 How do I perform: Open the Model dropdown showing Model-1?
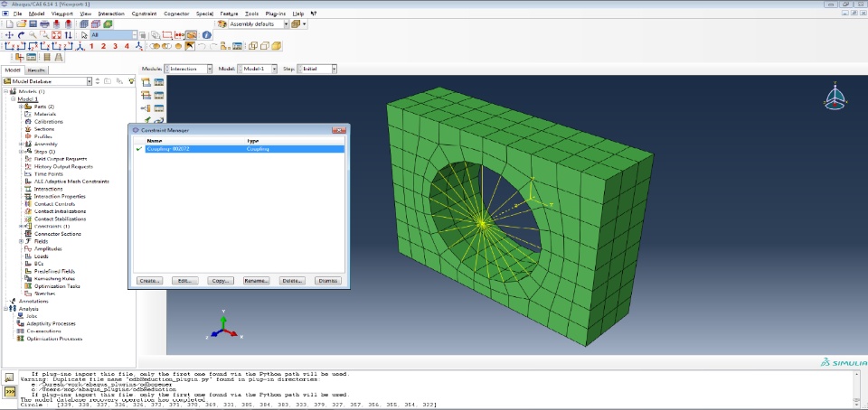tap(258, 69)
